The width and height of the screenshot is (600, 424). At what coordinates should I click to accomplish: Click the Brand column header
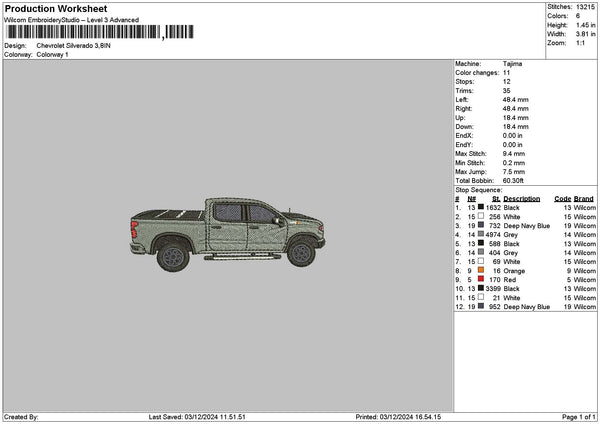click(584, 198)
